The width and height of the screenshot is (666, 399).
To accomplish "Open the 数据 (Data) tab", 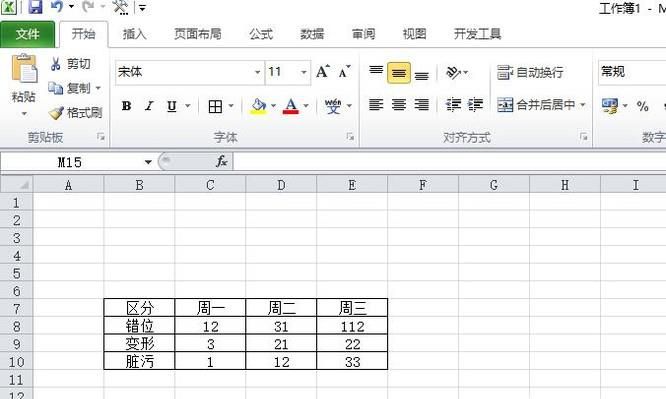I will [312, 34].
